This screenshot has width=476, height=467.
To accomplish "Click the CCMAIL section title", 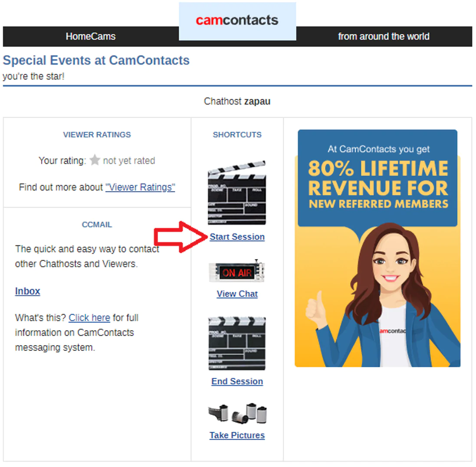I will [97, 225].
